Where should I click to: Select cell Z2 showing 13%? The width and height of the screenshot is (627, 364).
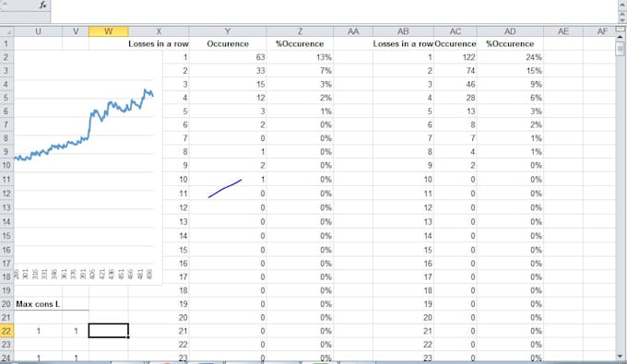coord(300,57)
